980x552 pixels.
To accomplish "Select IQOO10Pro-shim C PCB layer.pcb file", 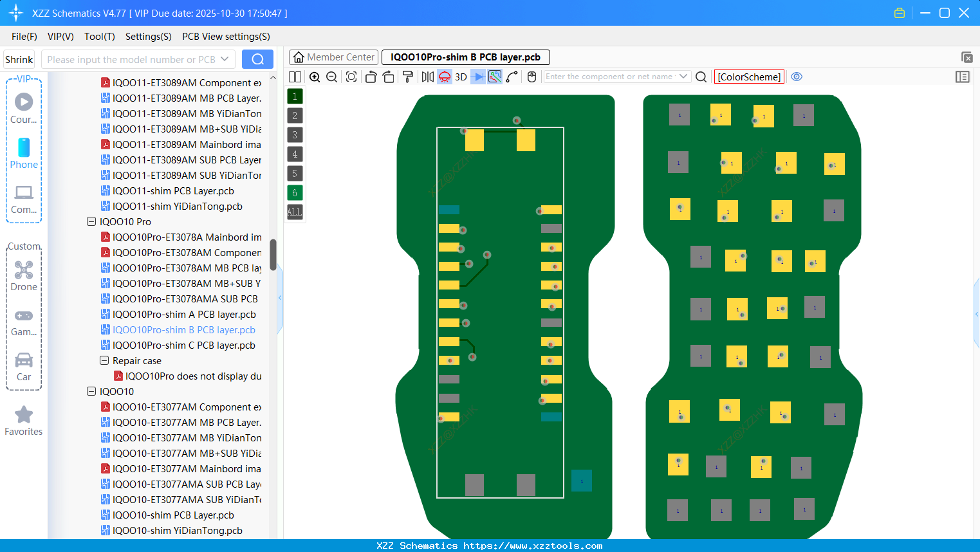I will click(x=184, y=345).
